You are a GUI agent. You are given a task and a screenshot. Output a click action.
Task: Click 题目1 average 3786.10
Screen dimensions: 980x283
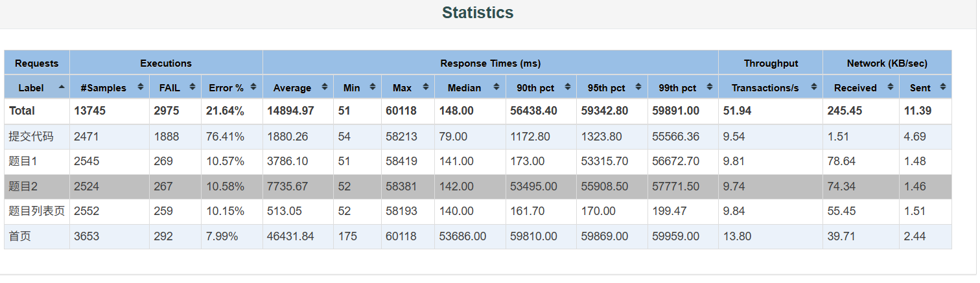click(x=287, y=161)
